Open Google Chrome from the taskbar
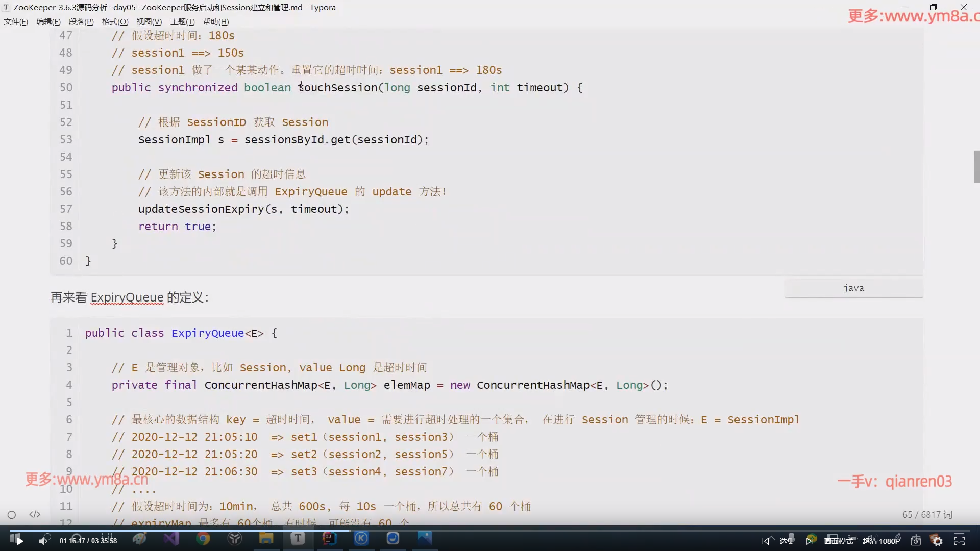 [203, 538]
